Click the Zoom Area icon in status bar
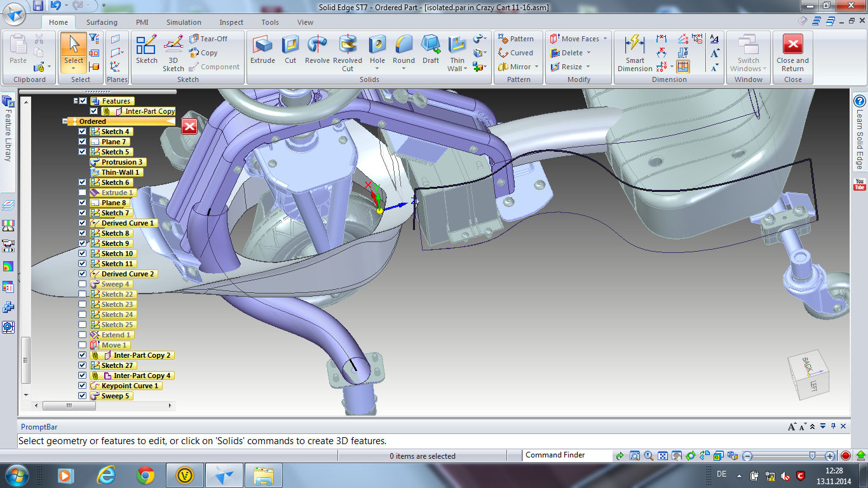Screen dimensions: 868x488 coord(634,456)
